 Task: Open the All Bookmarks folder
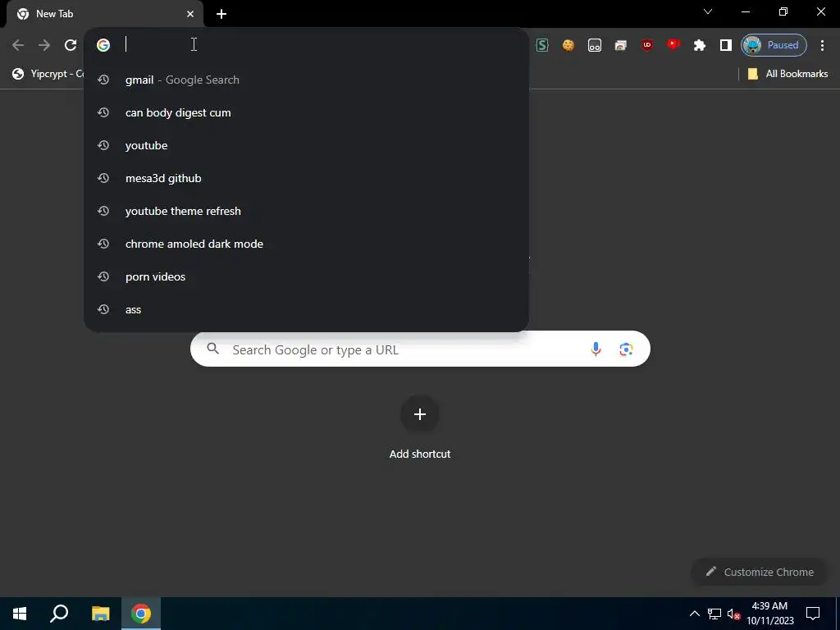coord(787,74)
